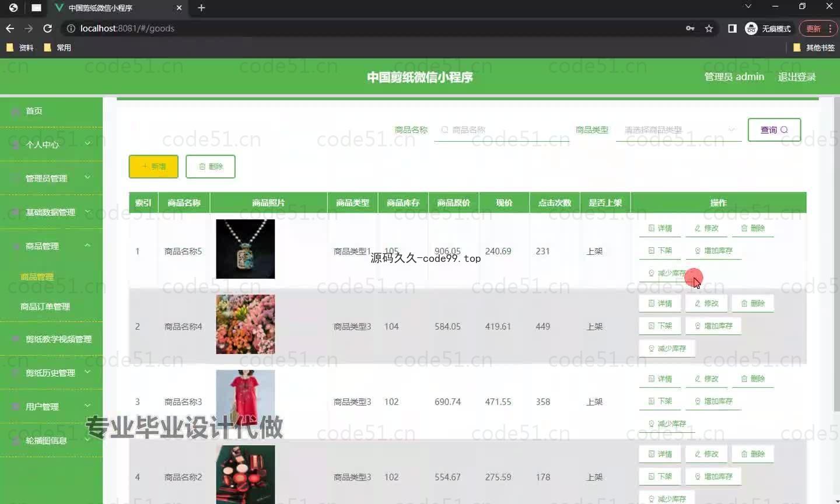The height and width of the screenshot is (504, 840).
Task: Open the necklace photo of 商品名称5
Action: click(245, 249)
